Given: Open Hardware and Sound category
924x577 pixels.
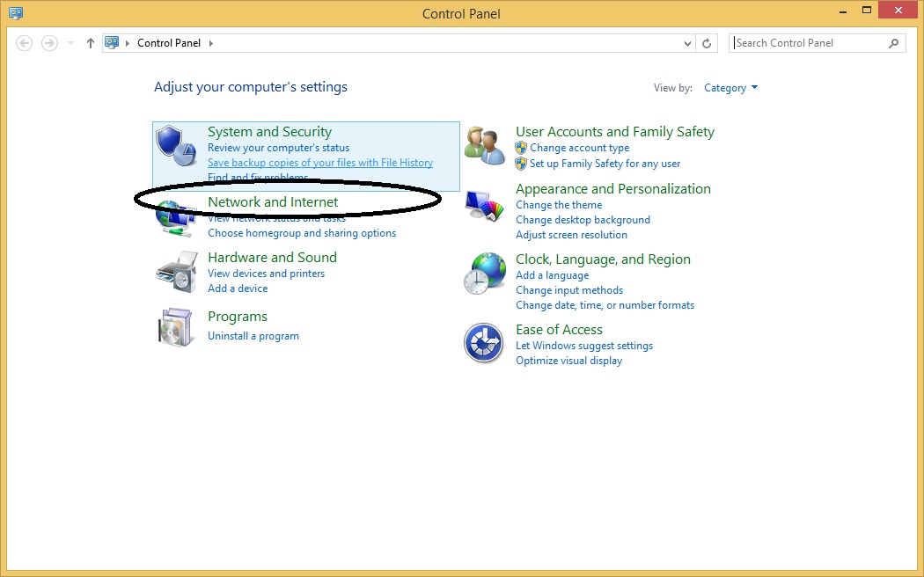Looking at the screenshot, I should (272, 258).
